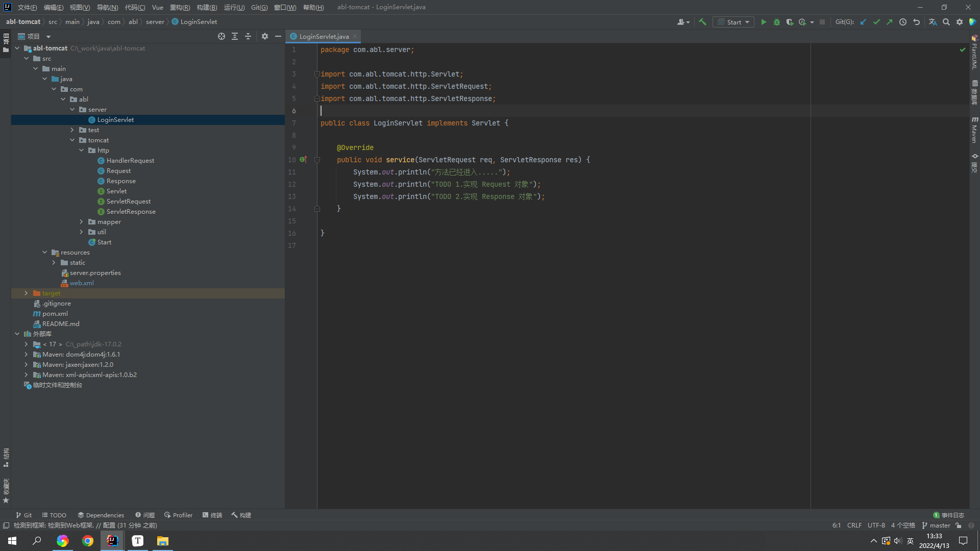Run Start with coverage

(790, 22)
